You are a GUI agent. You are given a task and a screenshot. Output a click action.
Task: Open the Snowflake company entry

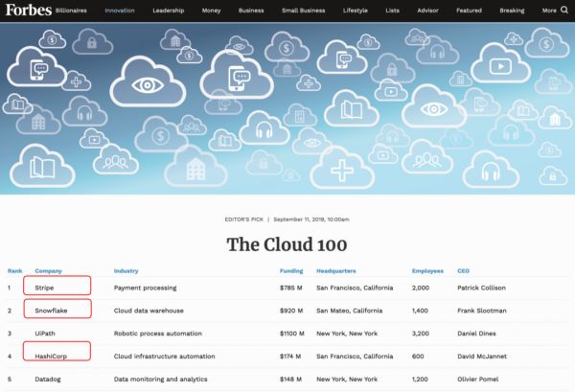51,311
